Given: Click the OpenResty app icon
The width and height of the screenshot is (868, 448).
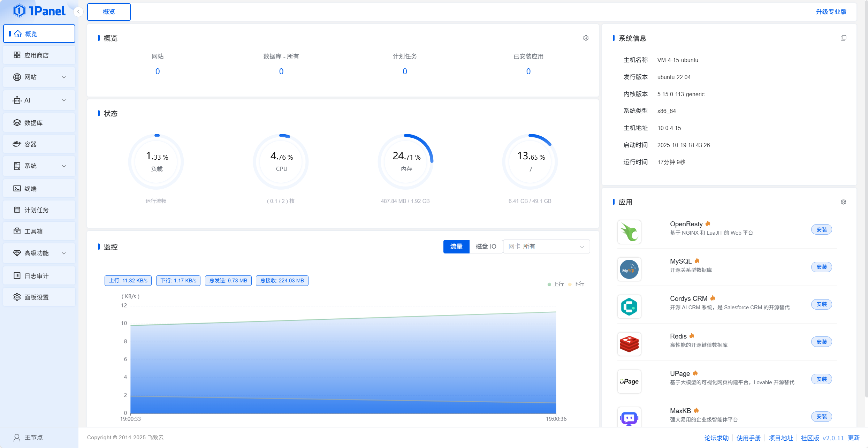Looking at the screenshot, I should tap(629, 232).
